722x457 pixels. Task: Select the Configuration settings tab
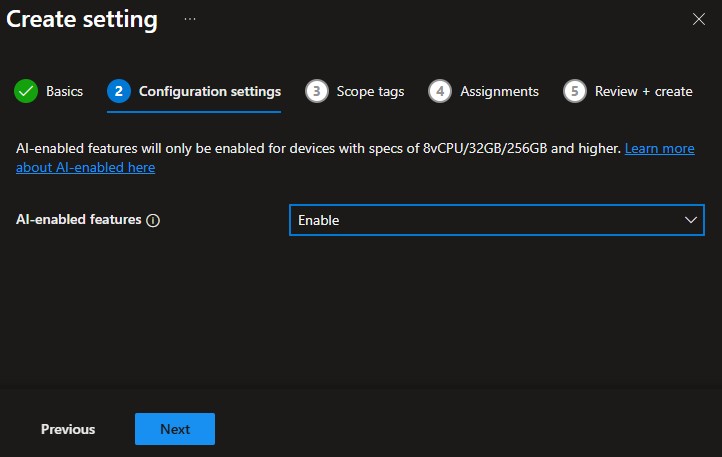[209, 91]
